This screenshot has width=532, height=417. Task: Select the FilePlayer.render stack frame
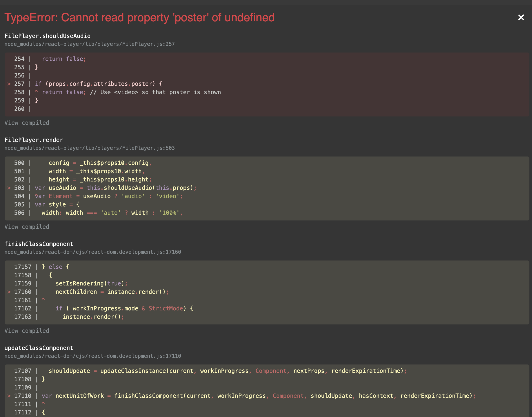(34, 140)
